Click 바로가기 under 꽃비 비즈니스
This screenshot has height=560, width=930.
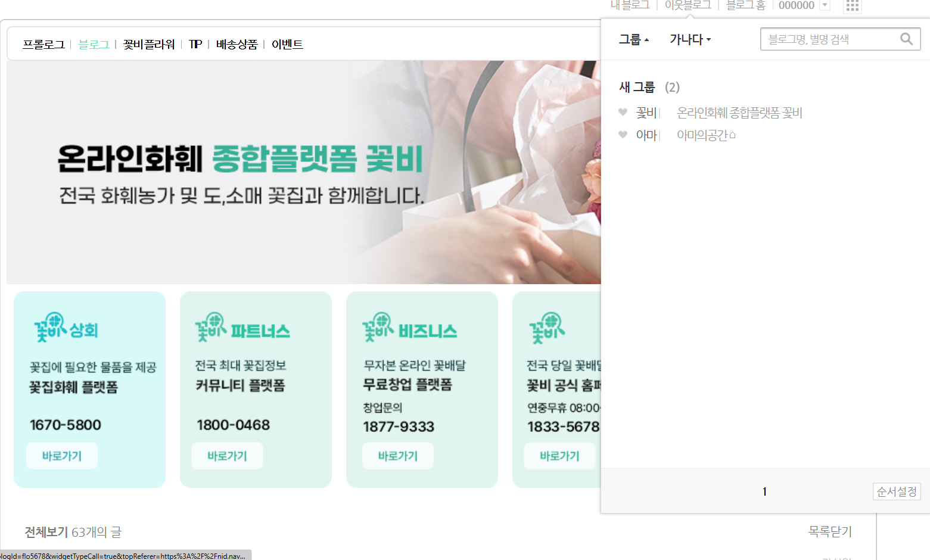tap(398, 456)
